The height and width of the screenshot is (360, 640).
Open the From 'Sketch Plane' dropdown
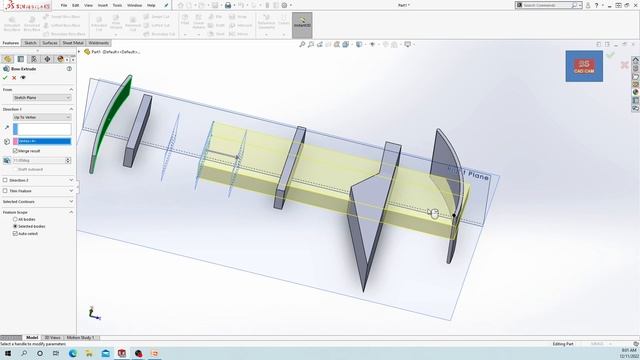[42, 98]
